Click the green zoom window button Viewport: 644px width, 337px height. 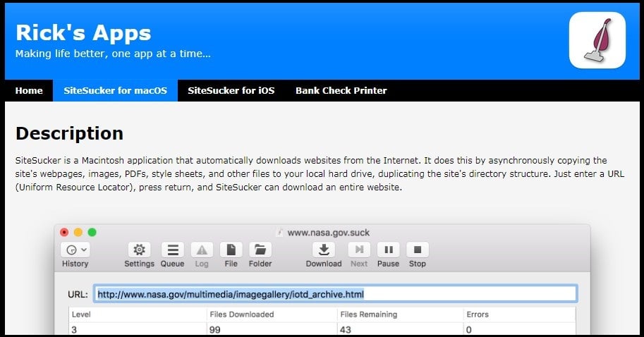pyautogui.click(x=92, y=233)
